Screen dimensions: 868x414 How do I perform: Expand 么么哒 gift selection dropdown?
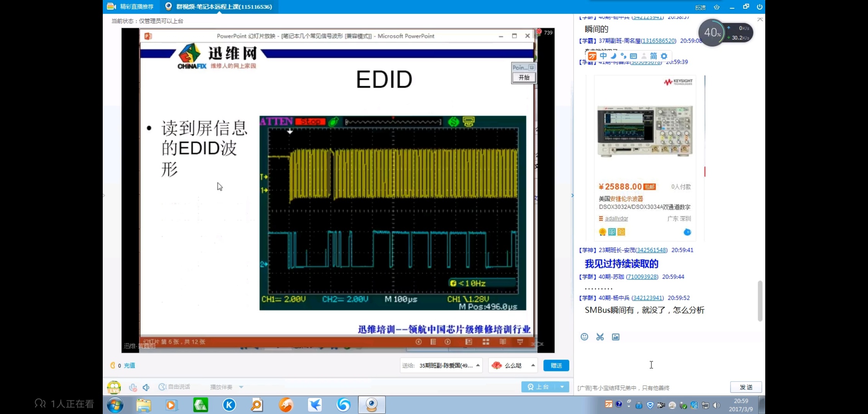coord(533,365)
